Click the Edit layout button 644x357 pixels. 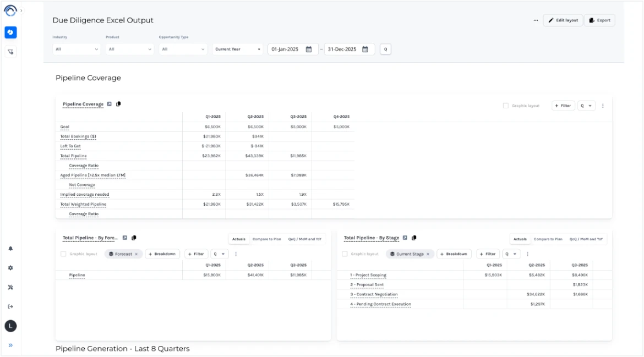(563, 20)
